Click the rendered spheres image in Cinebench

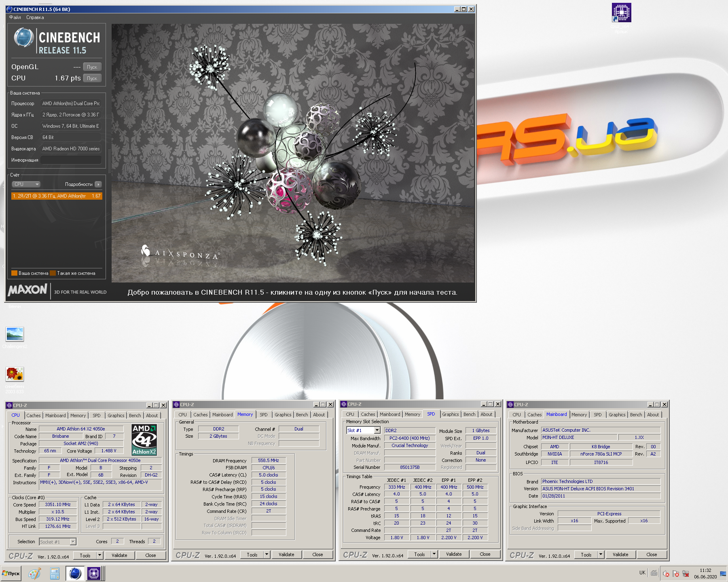point(293,153)
